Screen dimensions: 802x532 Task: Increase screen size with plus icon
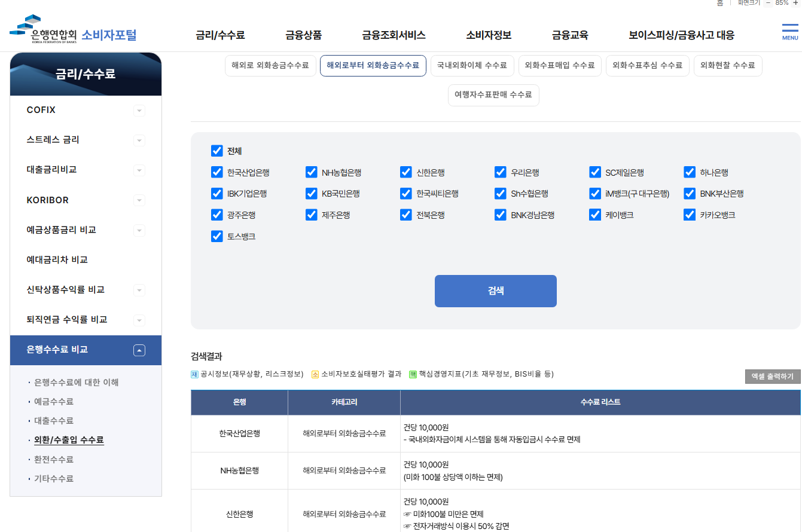click(795, 3)
